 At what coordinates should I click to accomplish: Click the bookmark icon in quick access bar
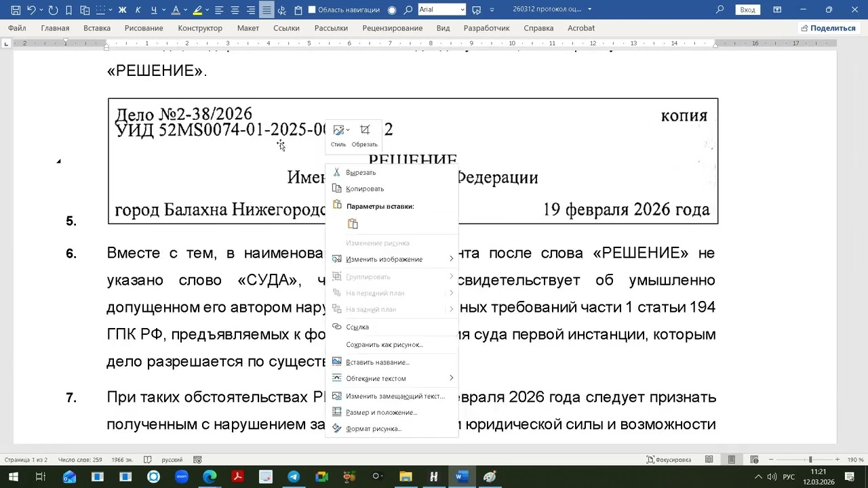point(69,10)
